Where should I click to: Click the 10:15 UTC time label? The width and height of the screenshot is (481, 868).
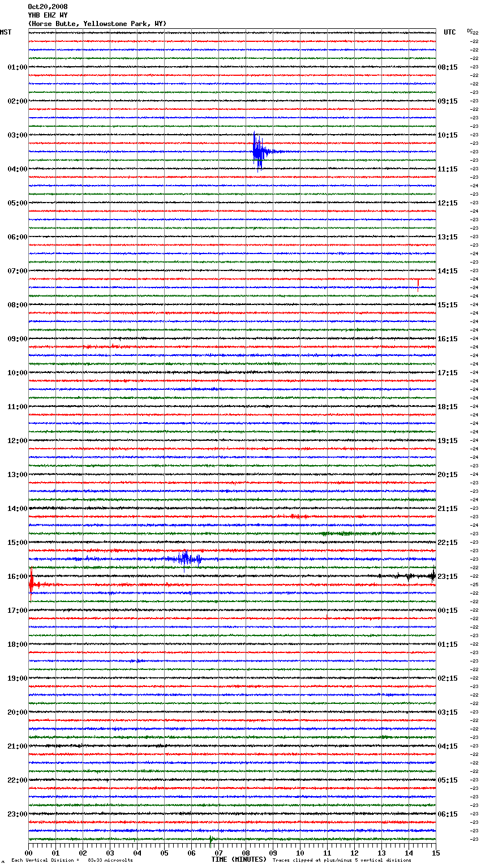(x=448, y=135)
